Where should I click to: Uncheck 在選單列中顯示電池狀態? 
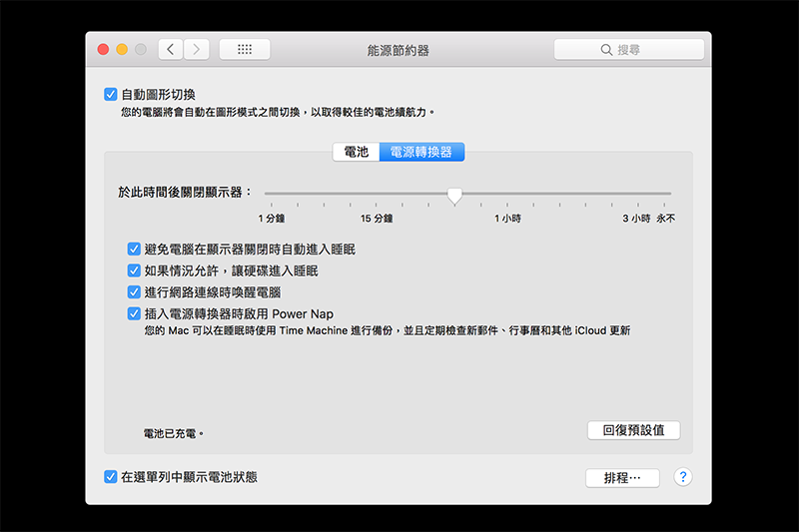click(x=111, y=477)
